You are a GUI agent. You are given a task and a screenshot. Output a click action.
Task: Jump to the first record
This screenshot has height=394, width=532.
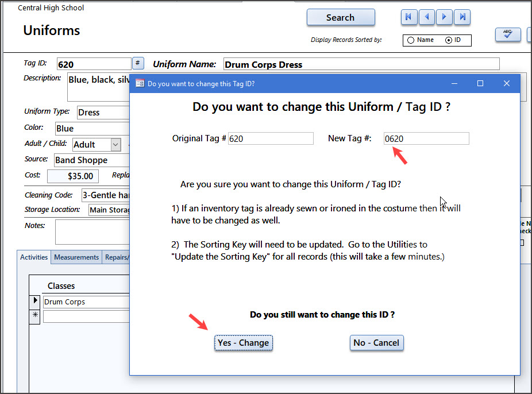pos(408,17)
